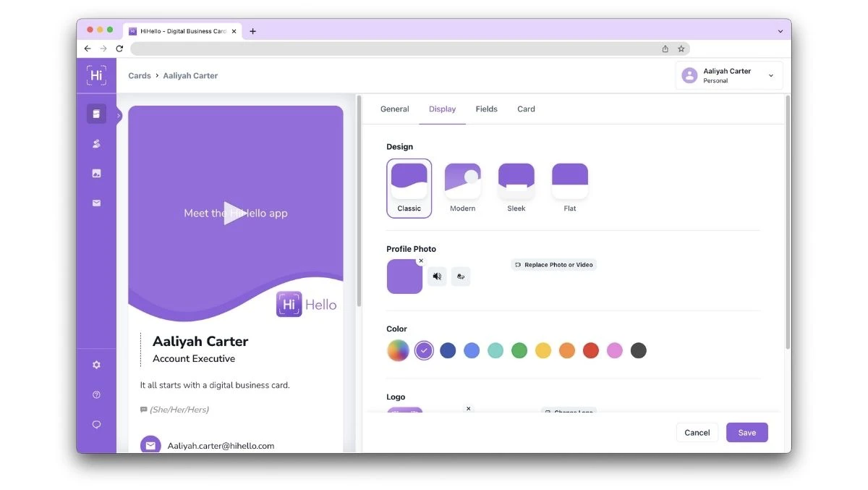This screenshot has width=868, height=490.
Task: Save the card display changes
Action: click(746, 432)
